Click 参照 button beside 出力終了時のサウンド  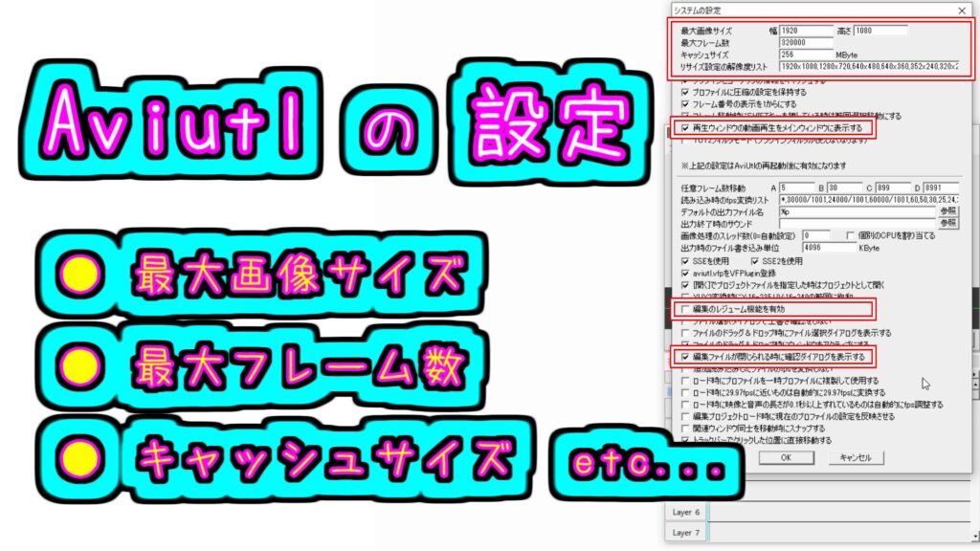pos(947,222)
